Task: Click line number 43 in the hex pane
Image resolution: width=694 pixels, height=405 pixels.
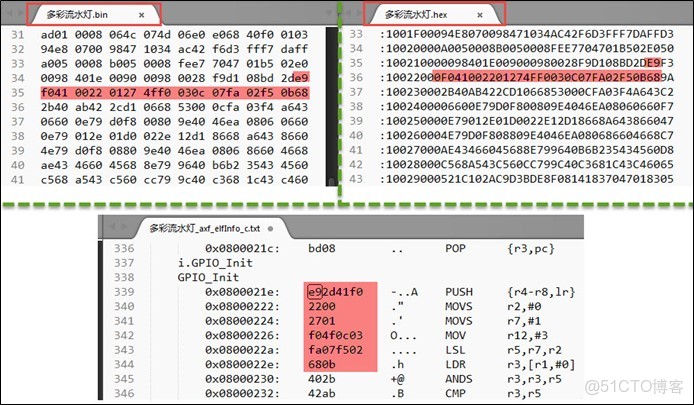Action: click(356, 179)
